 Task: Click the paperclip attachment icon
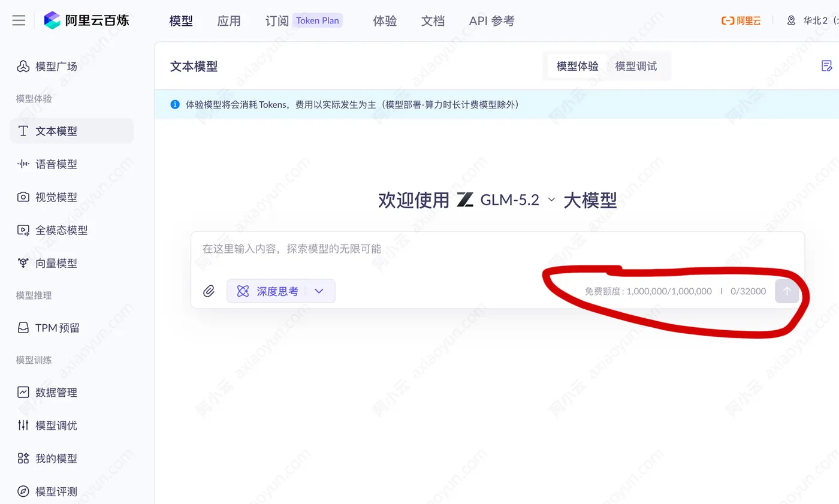(x=209, y=291)
